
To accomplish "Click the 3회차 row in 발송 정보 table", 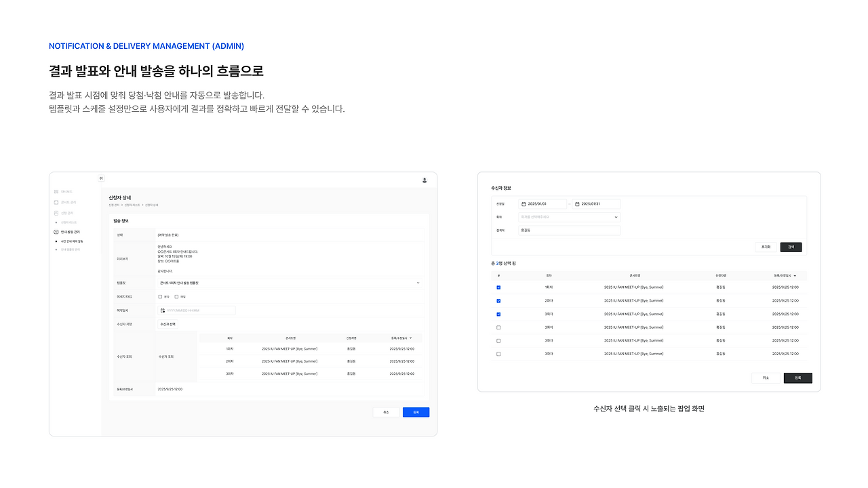I will (311, 373).
